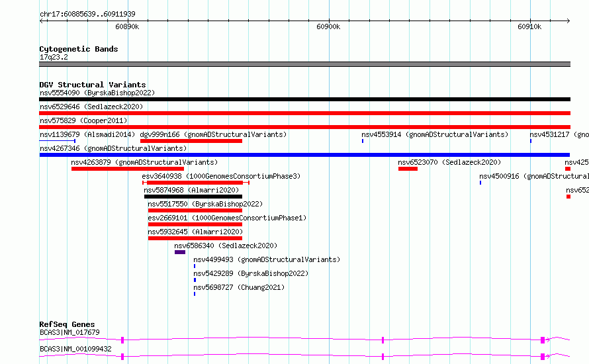This screenshot has height=364, width=589.
Task: Click the black bar under nsv5874968
Action: 193,197
